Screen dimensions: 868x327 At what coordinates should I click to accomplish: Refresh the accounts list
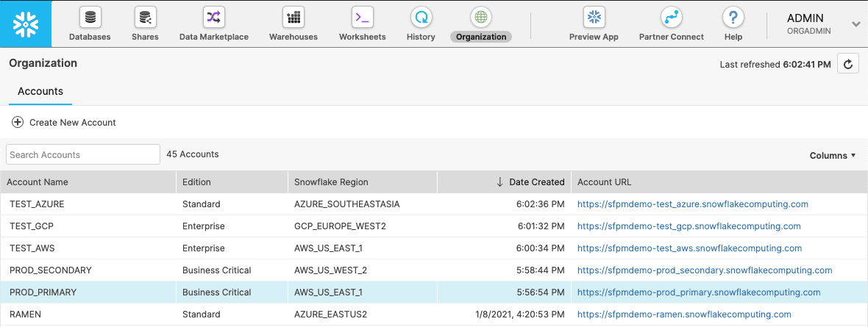click(848, 65)
